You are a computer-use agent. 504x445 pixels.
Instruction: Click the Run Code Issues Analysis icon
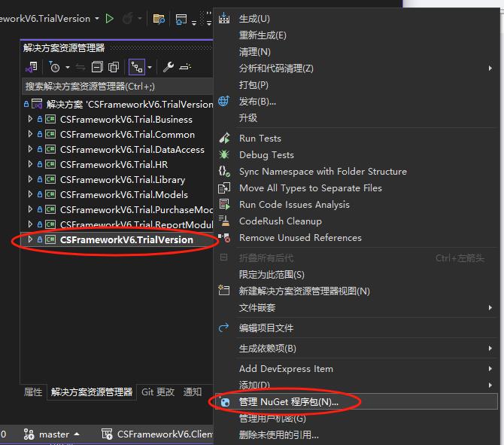point(224,204)
